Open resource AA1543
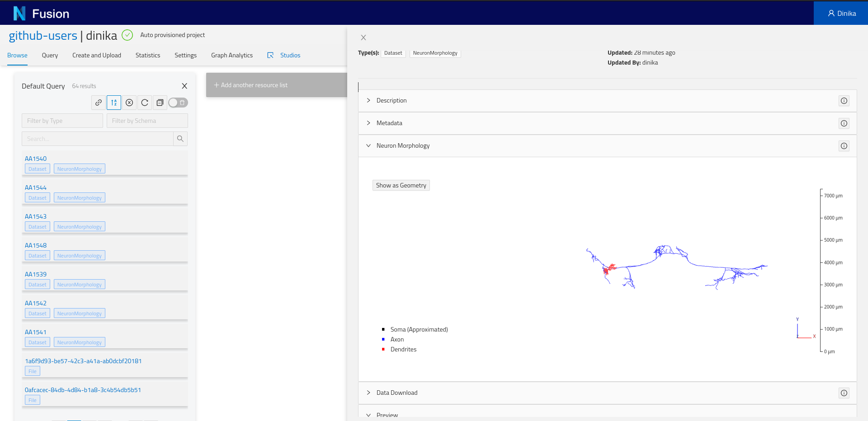 (x=36, y=216)
